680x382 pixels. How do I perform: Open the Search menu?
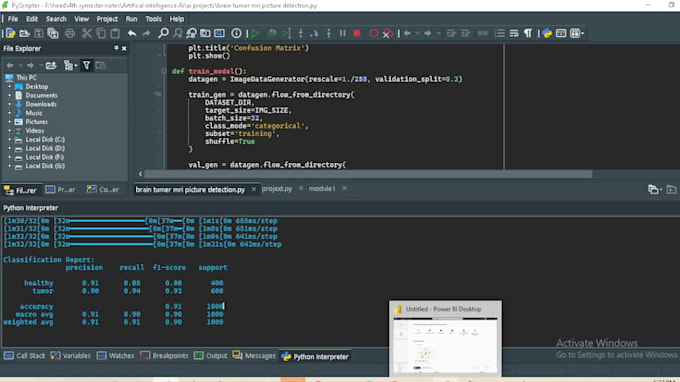56,19
